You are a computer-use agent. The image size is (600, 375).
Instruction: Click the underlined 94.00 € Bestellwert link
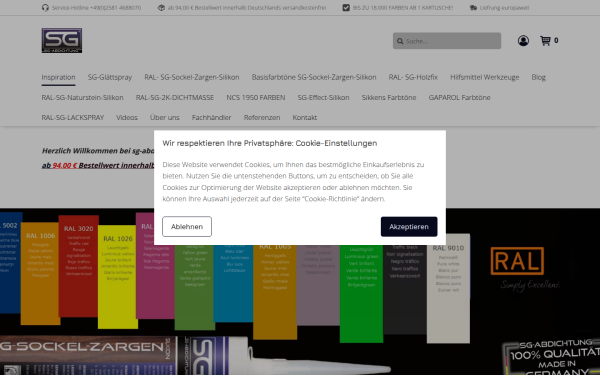click(98, 165)
